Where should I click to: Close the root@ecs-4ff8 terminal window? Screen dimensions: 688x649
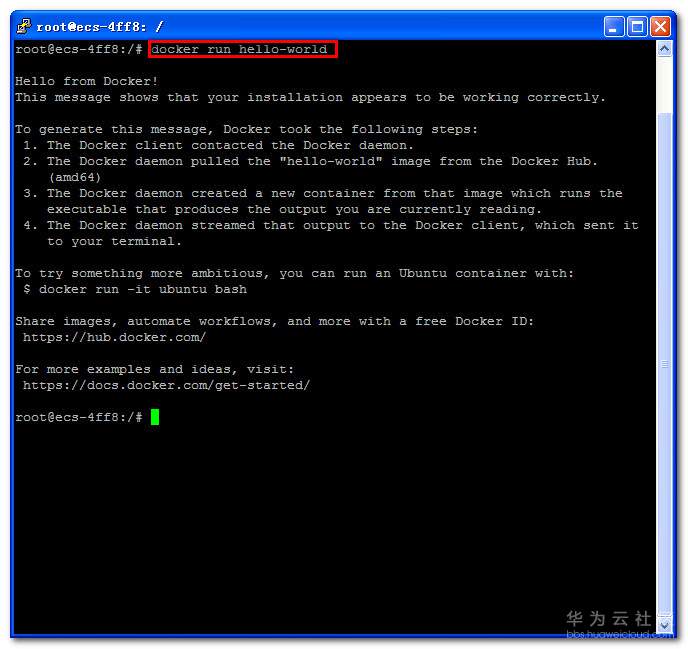click(x=660, y=27)
